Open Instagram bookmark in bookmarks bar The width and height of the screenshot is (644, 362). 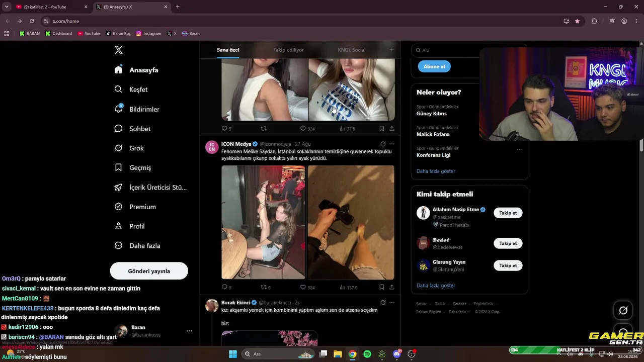click(x=149, y=34)
